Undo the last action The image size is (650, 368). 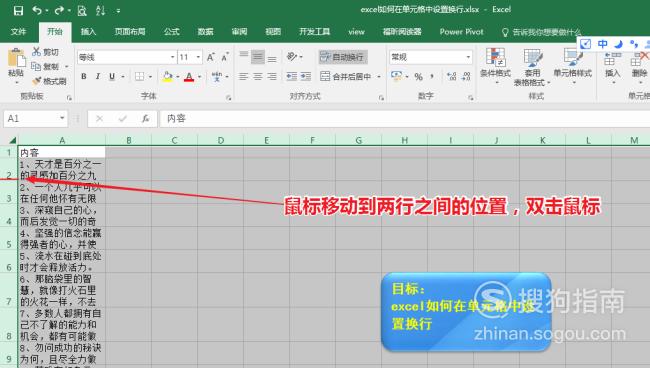tap(37, 10)
